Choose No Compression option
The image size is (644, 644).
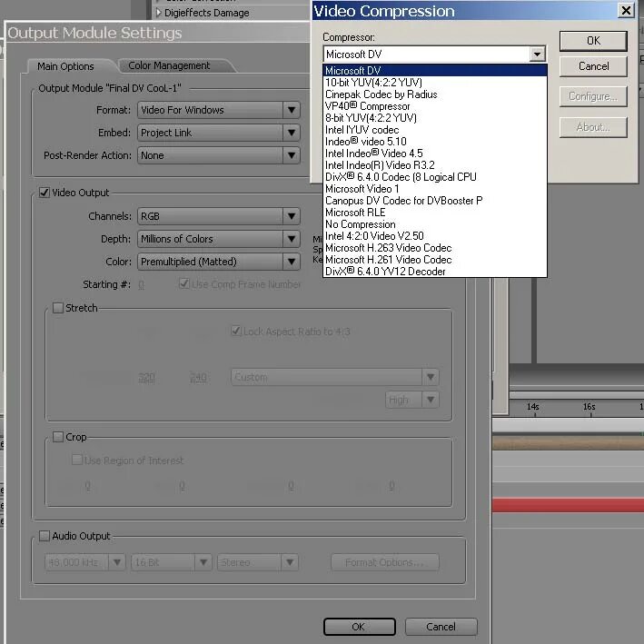click(x=435, y=224)
